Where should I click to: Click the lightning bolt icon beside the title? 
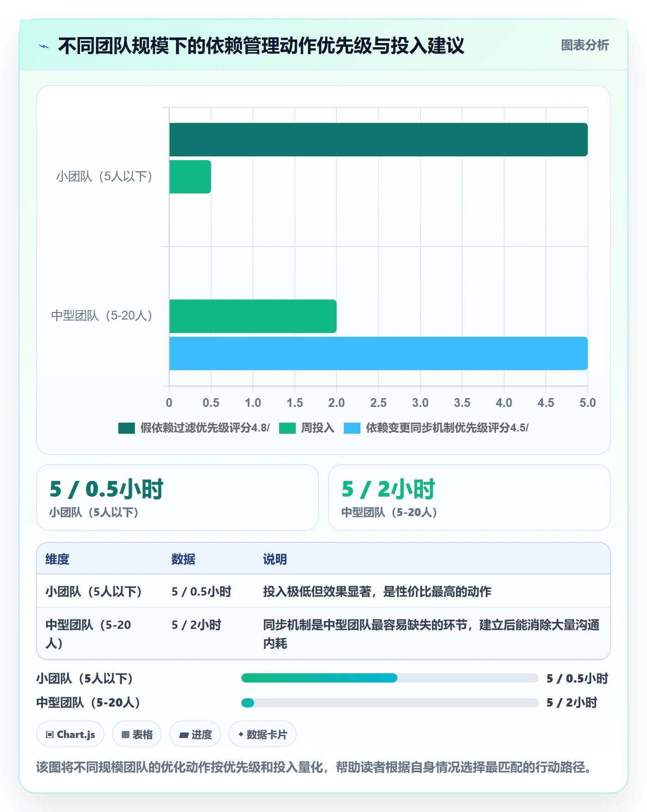(x=44, y=46)
